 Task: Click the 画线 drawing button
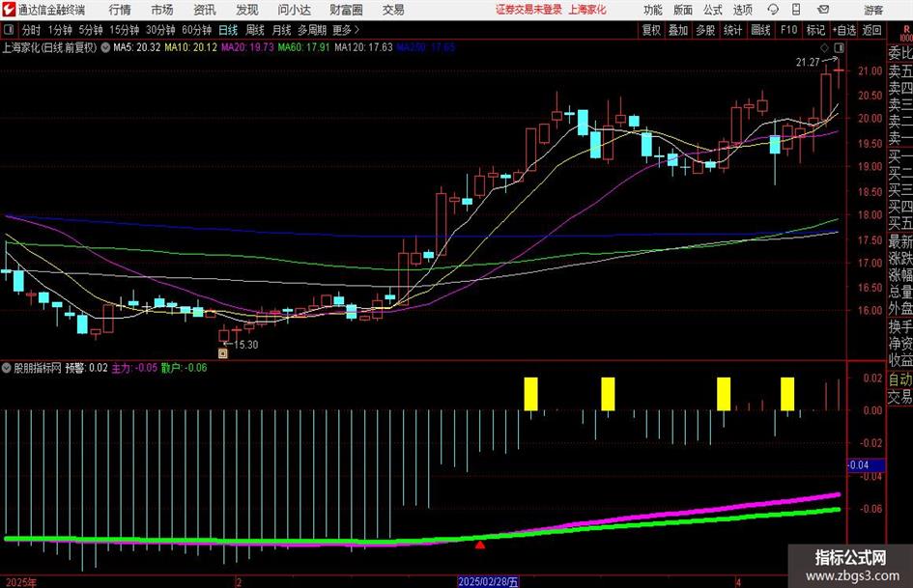pos(761,30)
